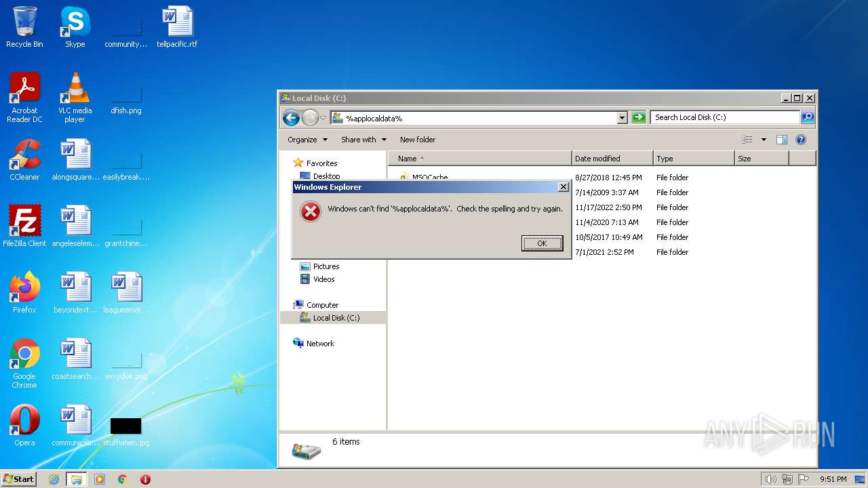Open the Organize menu
This screenshot has width=868, height=488.
tap(307, 140)
